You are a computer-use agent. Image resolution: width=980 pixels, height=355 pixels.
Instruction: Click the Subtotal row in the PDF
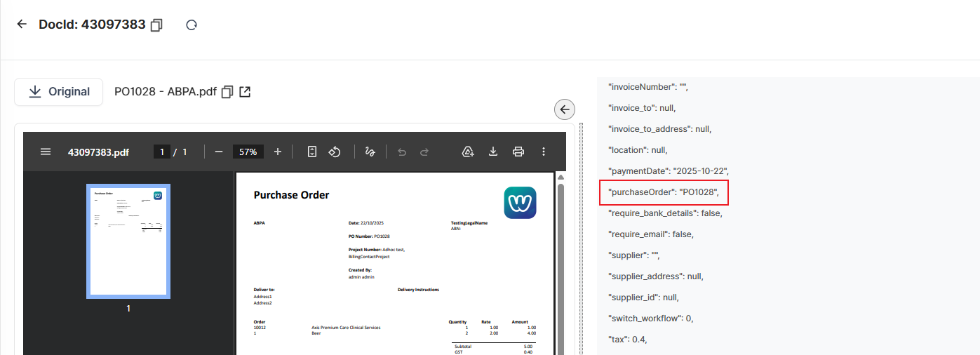495,347
